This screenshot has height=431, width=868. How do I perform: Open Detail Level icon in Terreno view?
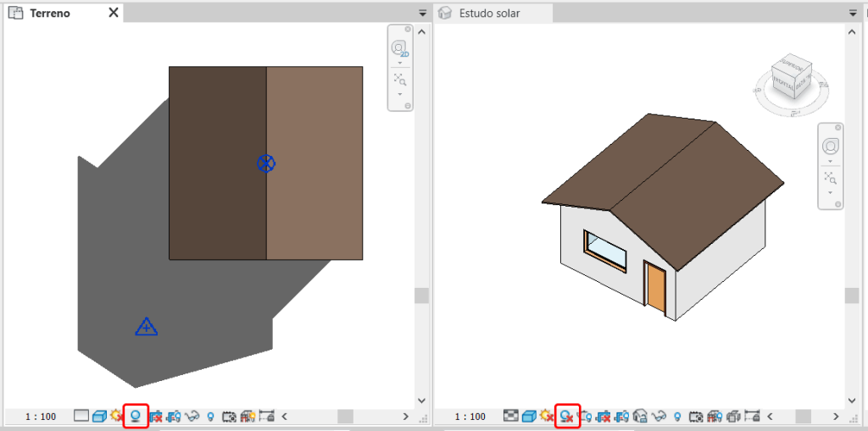(x=81, y=416)
